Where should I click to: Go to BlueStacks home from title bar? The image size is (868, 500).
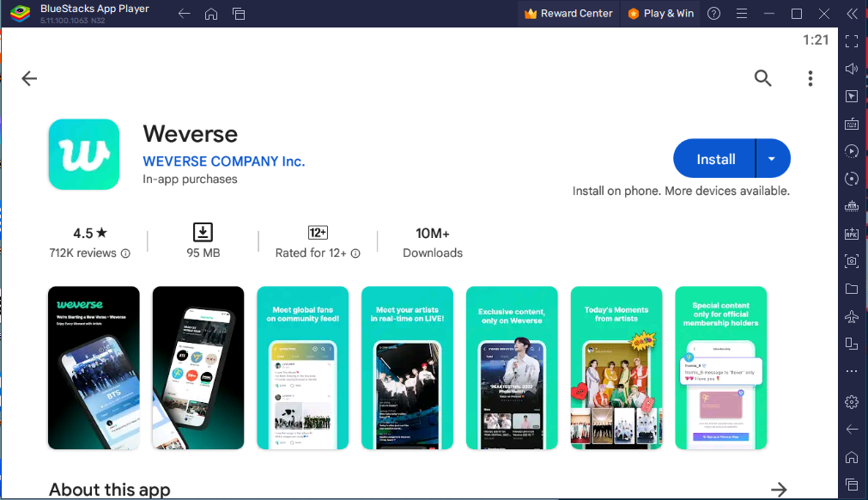[x=211, y=14]
